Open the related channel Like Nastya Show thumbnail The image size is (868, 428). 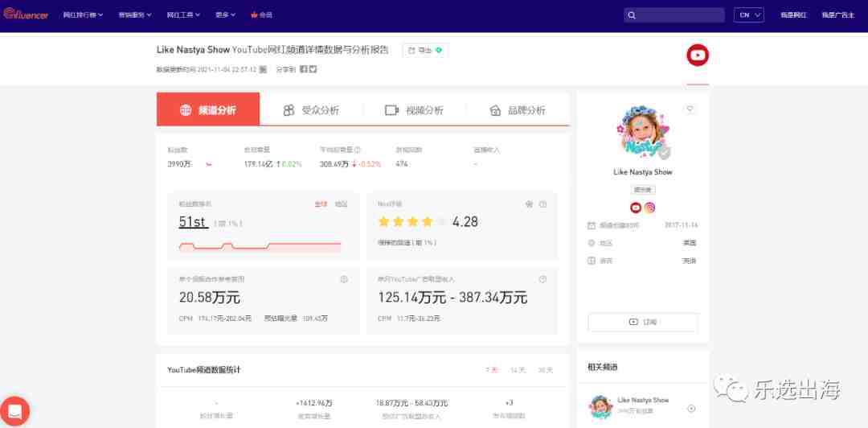[x=600, y=406]
